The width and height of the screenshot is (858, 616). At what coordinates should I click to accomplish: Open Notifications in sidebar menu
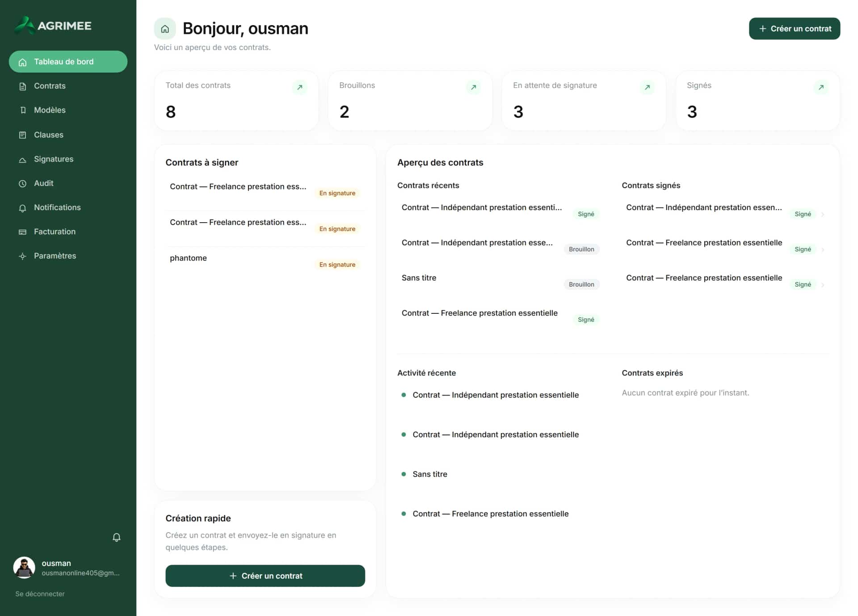pos(68,207)
